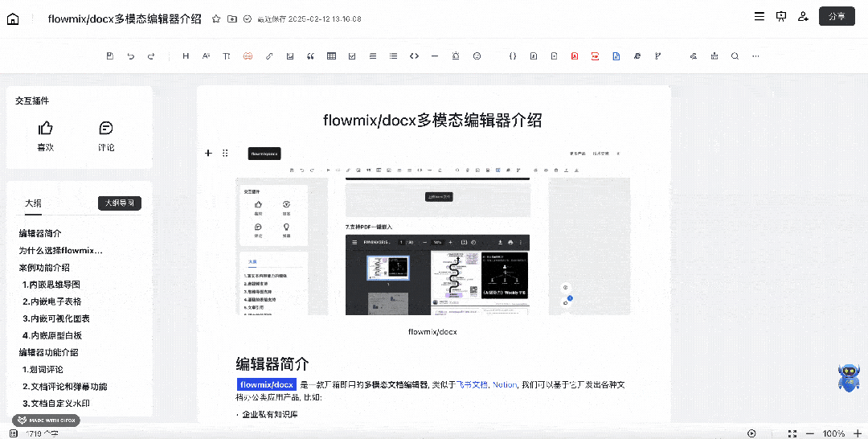
Task: Redo the last edit
Action: click(151, 56)
